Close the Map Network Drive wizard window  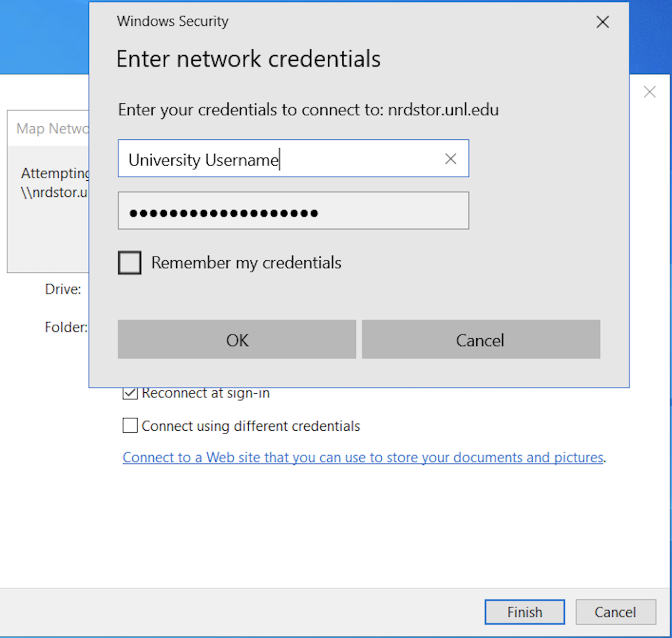click(649, 92)
